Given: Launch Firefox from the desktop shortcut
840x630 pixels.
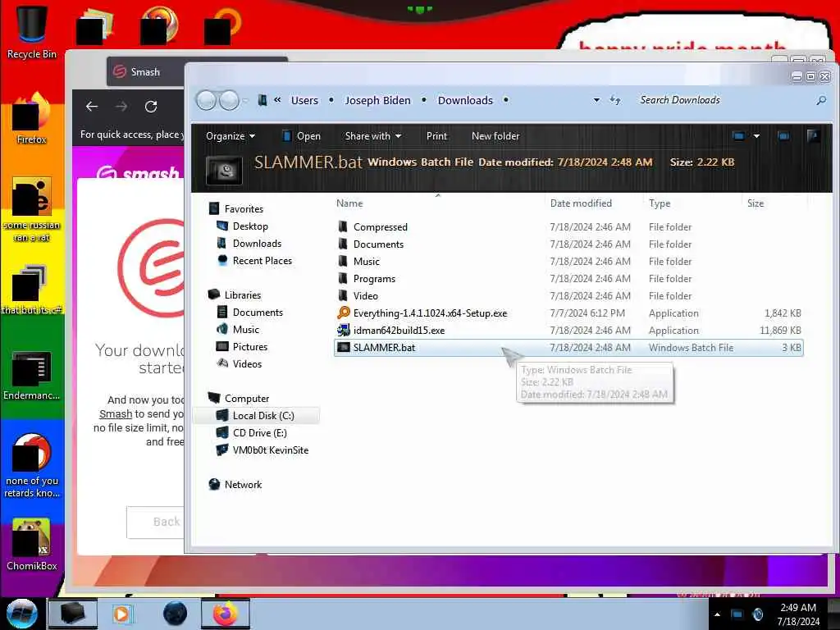Looking at the screenshot, I should [x=31, y=119].
